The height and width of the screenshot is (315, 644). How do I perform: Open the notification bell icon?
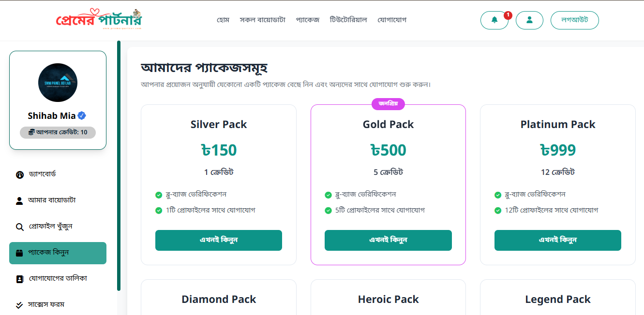click(x=494, y=20)
